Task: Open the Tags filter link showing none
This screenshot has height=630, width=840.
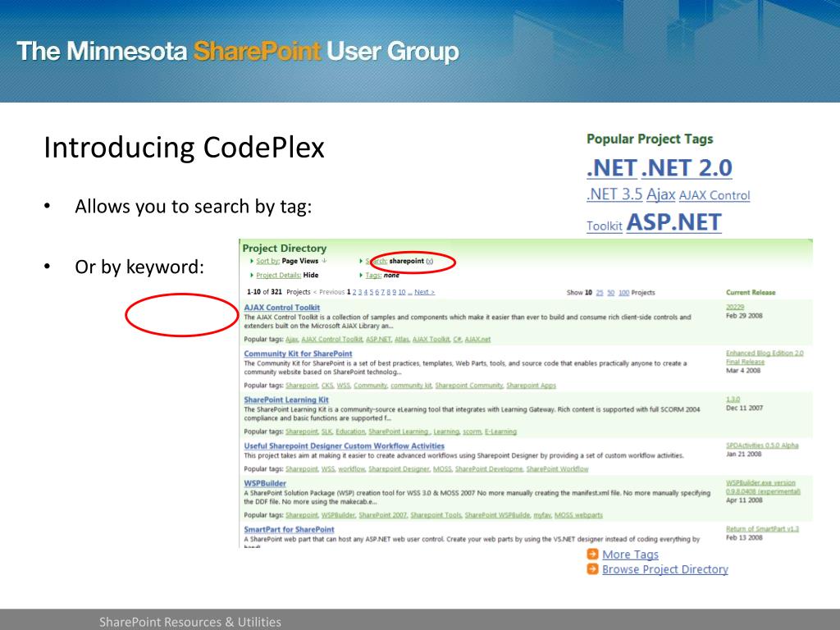Action: click(373, 275)
